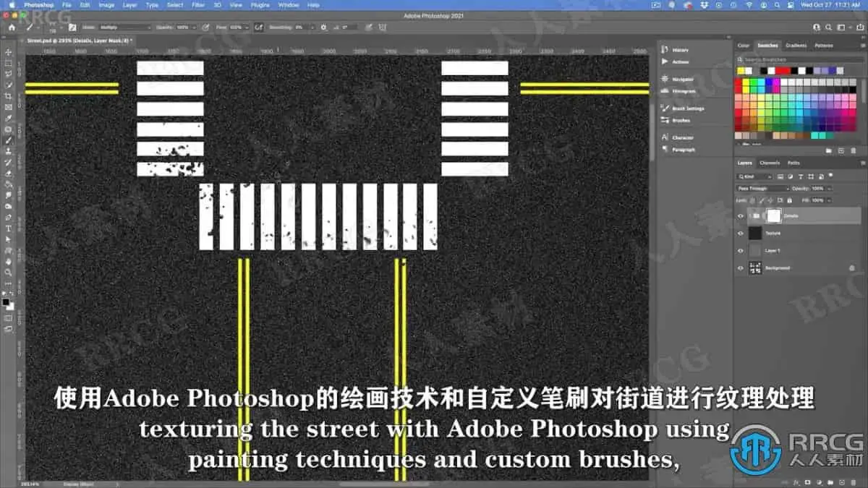868x488 pixels.
Task: Click the Lock all icon in Layers
Action: coord(789,200)
